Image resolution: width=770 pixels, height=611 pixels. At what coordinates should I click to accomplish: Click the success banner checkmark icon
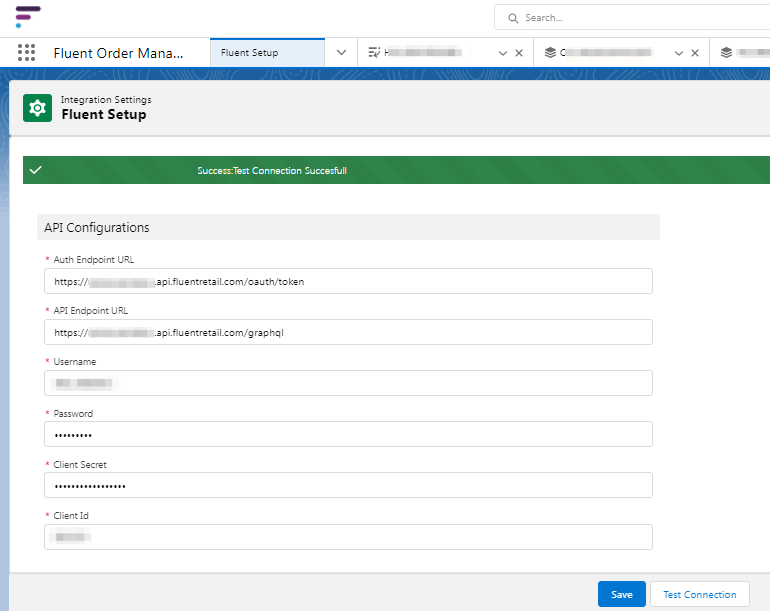coord(36,170)
